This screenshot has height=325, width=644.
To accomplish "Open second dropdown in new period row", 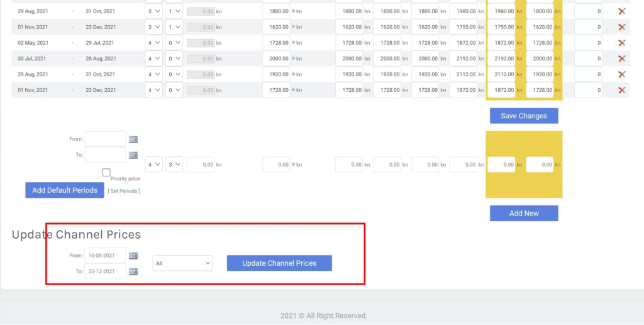I will coord(174,164).
